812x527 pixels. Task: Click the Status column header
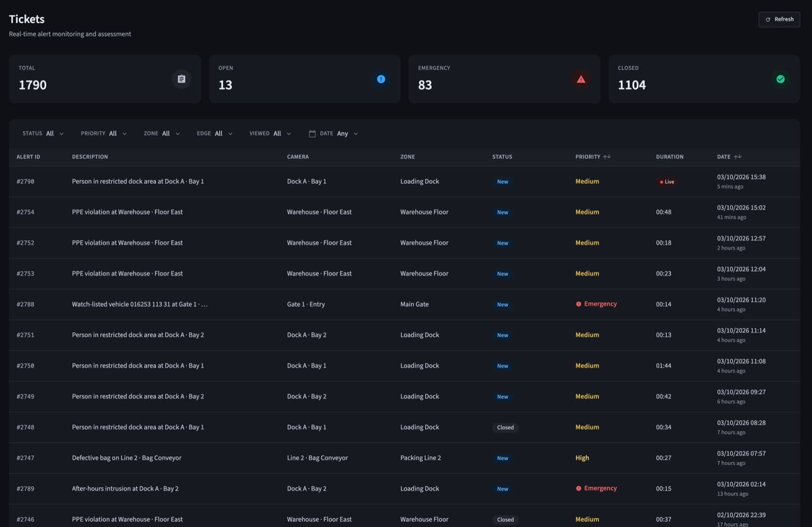[x=502, y=157]
